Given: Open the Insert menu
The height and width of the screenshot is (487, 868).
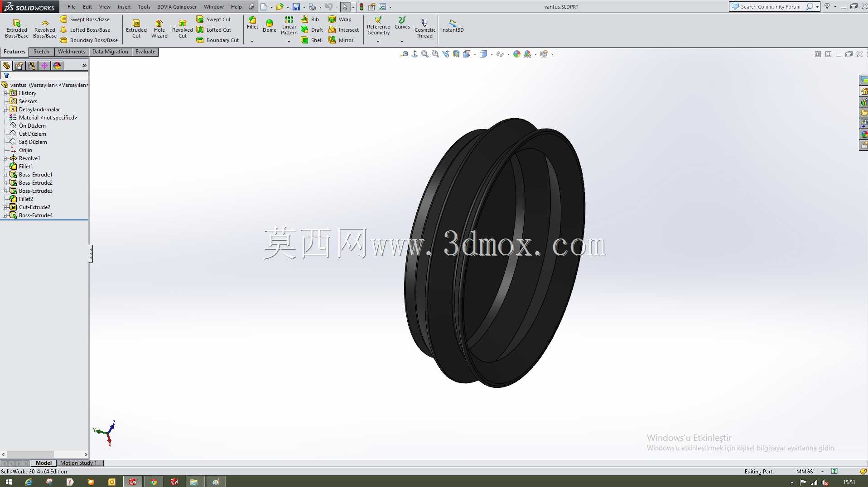Looking at the screenshot, I should point(124,7).
